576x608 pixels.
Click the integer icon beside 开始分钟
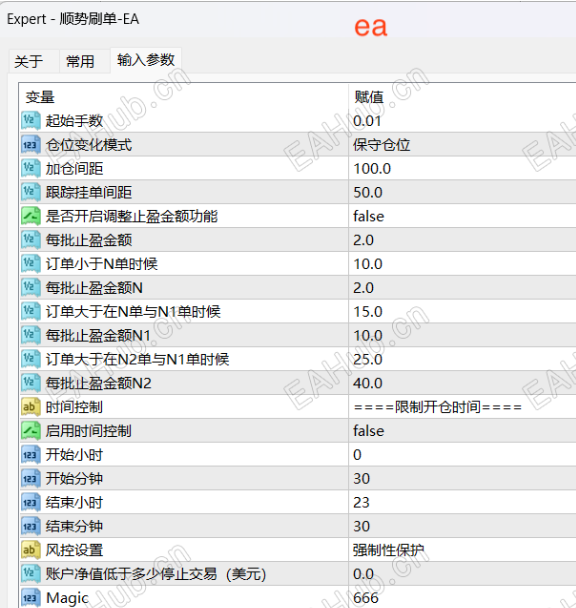[31, 478]
